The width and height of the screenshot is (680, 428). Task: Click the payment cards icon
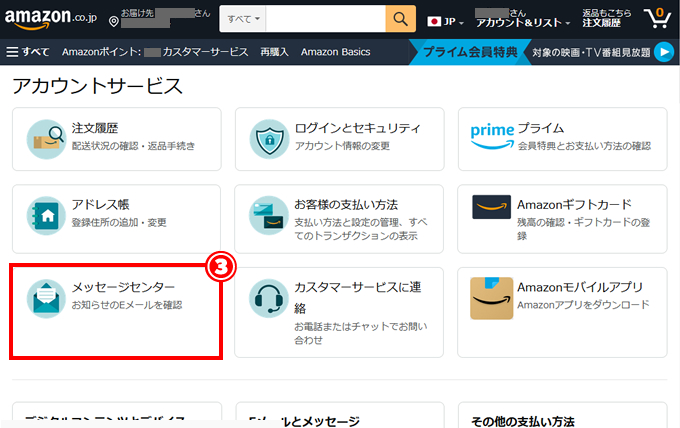pos(269,216)
